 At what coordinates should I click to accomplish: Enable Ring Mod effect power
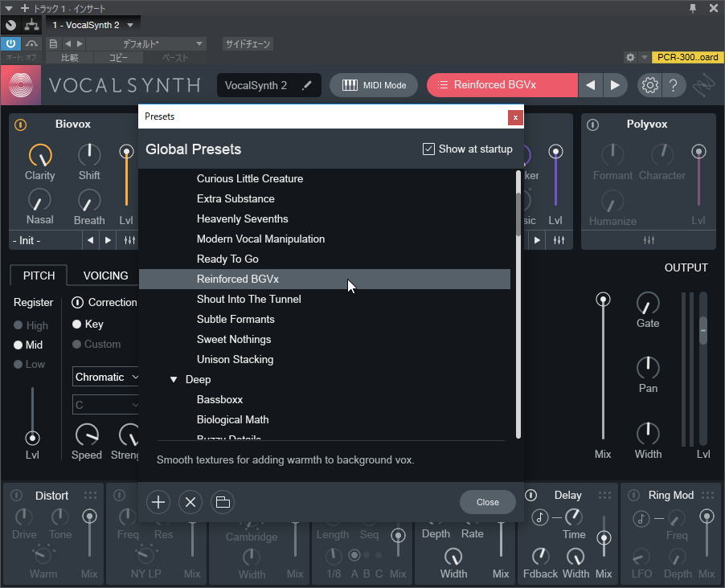pos(633,495)
